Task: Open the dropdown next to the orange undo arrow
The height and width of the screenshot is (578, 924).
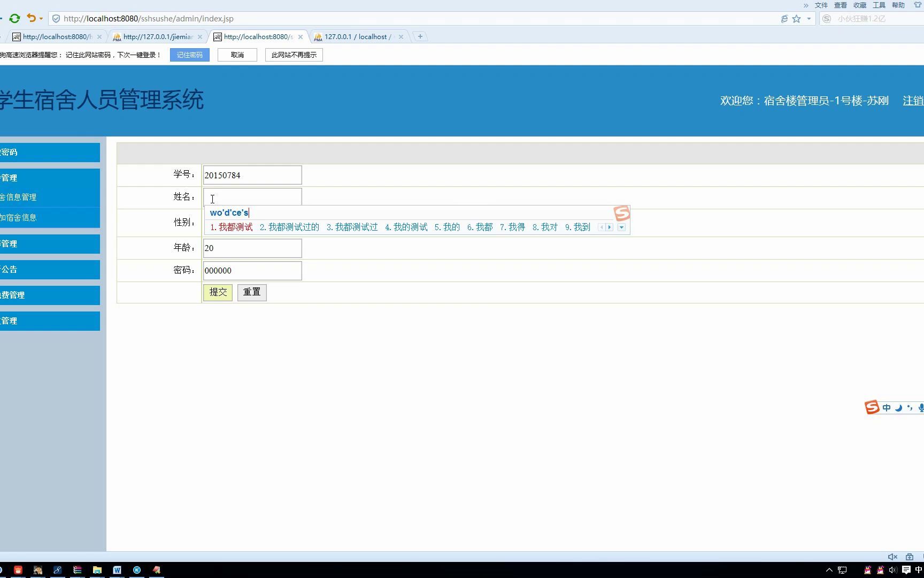Action: coord(41,19)
